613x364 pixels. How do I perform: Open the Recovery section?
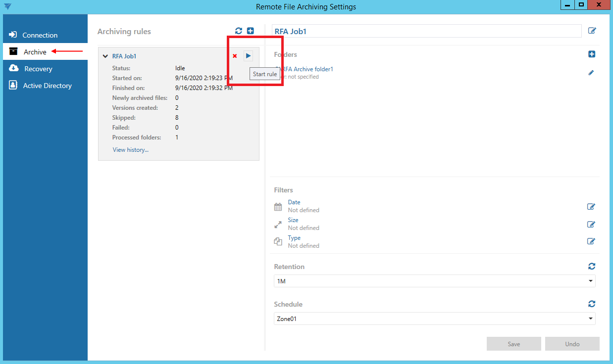tap(38, 69)
